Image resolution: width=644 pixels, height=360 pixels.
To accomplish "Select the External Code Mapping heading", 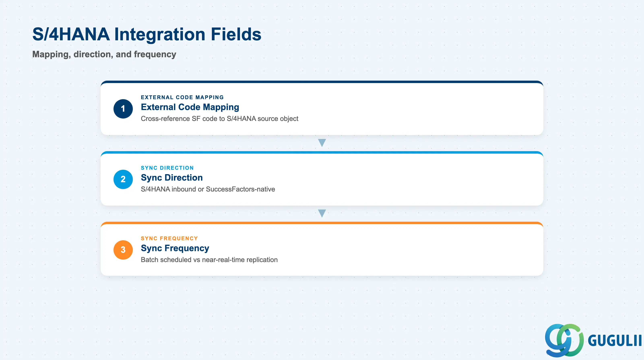I will point(190,107).
